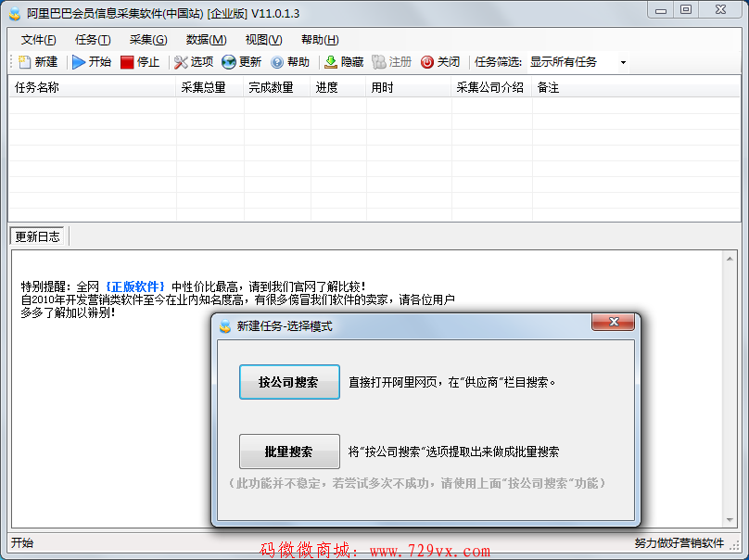Screen dimensions: 749x560
Task: Click the 用时 column header
Action: 409,87
